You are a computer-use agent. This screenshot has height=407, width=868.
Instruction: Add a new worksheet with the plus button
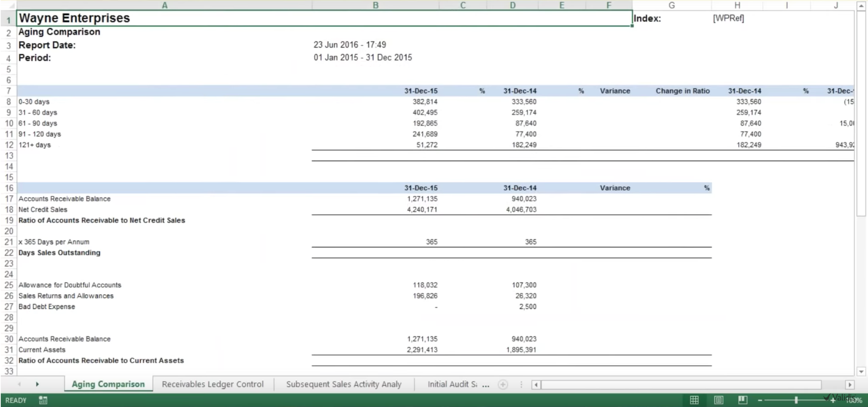coord(503,385)
